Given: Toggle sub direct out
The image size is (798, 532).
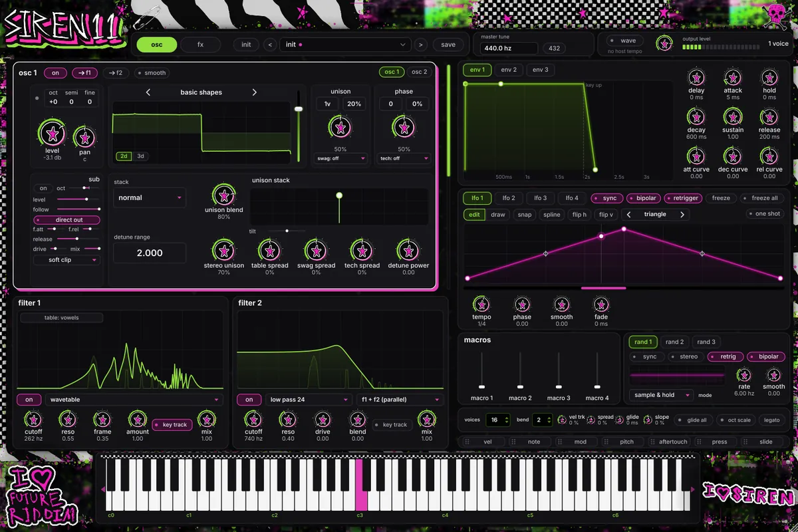Looking at the screenshot, I should tap(66, 219).
